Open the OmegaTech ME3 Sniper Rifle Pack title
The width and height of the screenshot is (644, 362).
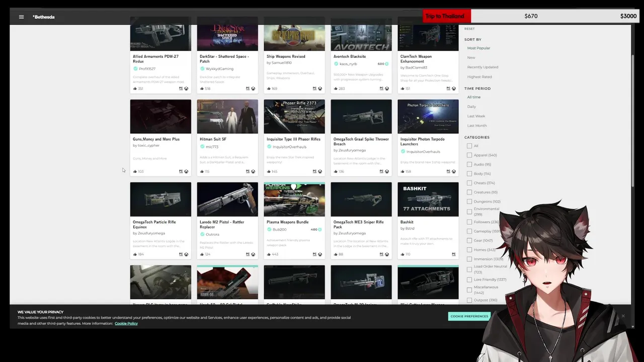[359, 224]
